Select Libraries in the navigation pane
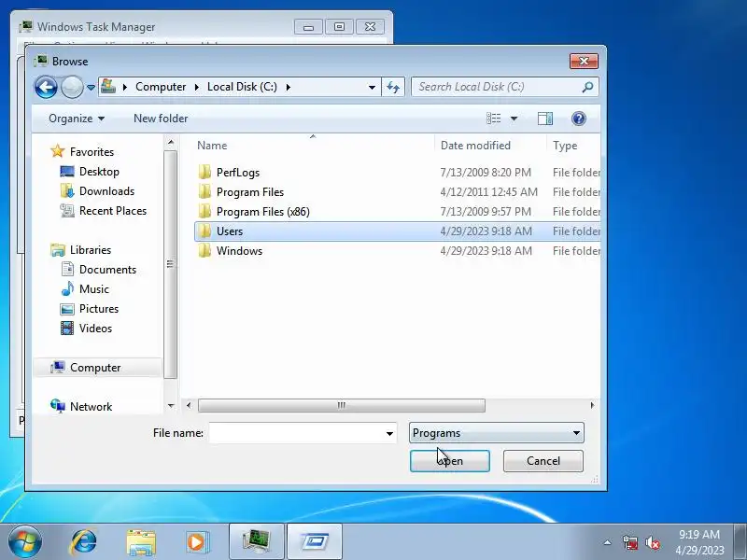 coord(91,250)
